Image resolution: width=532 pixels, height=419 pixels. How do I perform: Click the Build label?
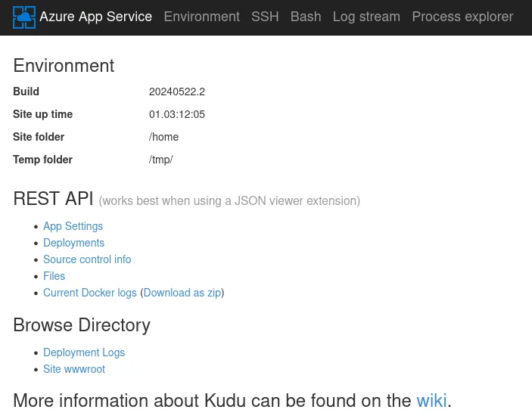pos(26,92)
